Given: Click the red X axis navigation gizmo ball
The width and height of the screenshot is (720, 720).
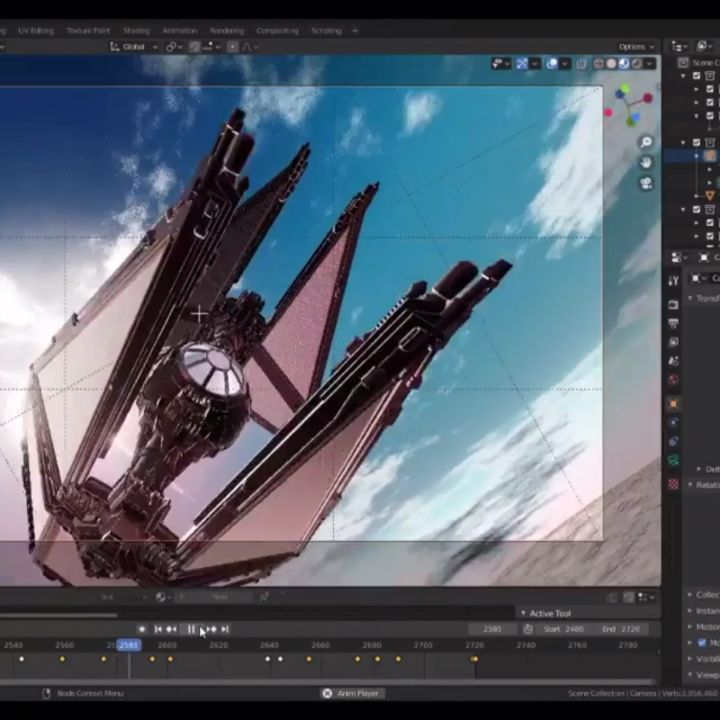Looking at the screenshot, I should (x=648, y=98).
